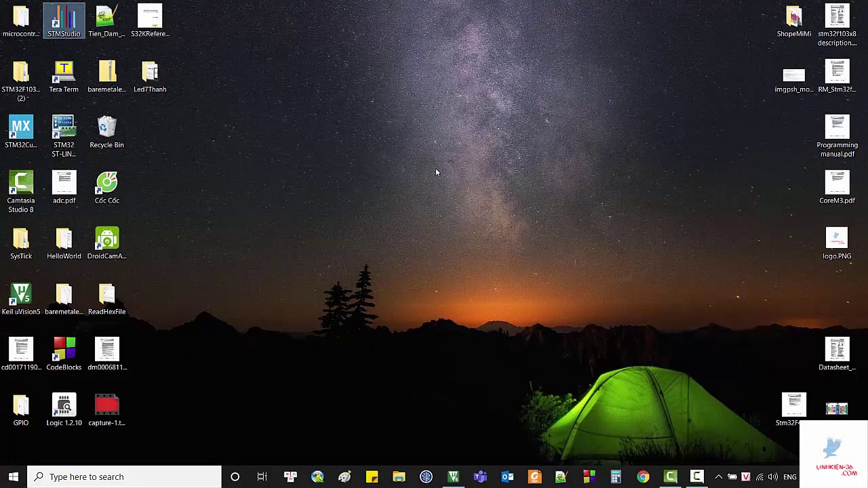
Task: Show hidden system tray icons
Action: tap(719, 476)
